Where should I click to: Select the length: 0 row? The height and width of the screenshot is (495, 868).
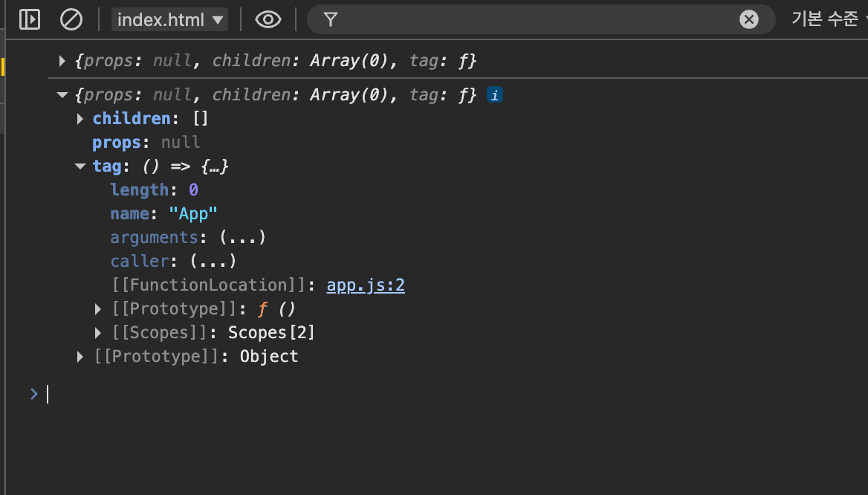tap(154, 190)
